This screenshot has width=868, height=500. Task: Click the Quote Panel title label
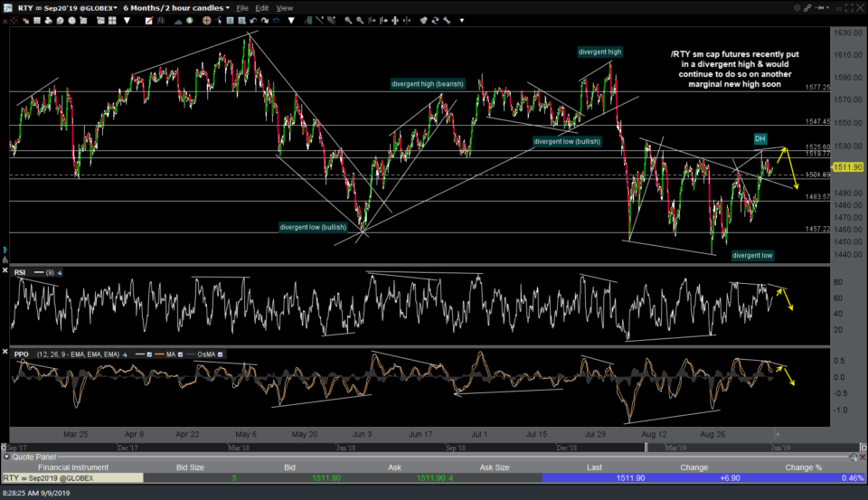pos(33,457)
